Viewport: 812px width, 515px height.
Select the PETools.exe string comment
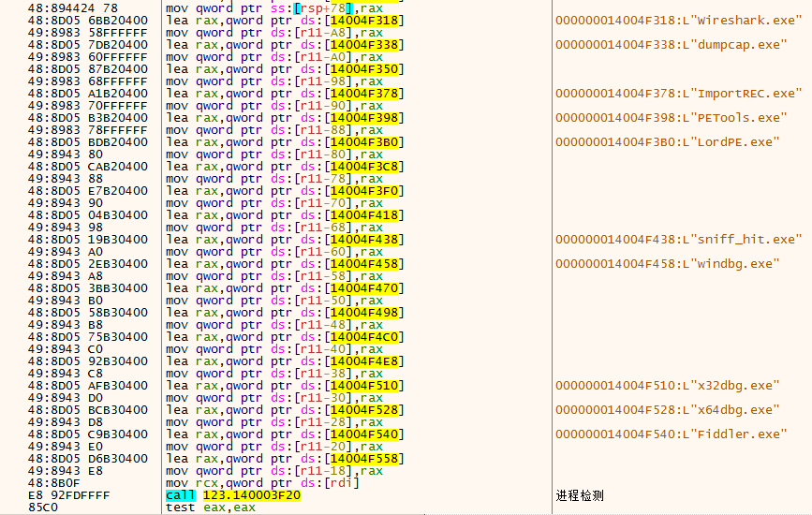tap(672, 118)
